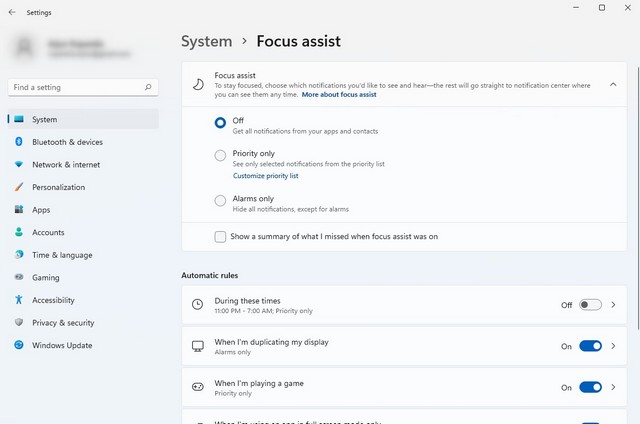640x424 pixels.
Task: Select the Alarms only radio button
Action: (x=220, y=200)
